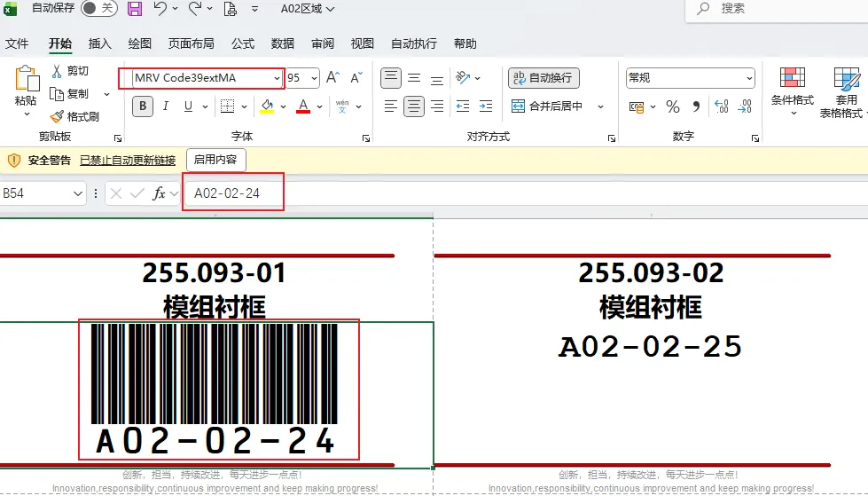The width and height of the screenshot is (868, 496).
Task: Open the 帮助 Help tab
Action: (465, 43)
